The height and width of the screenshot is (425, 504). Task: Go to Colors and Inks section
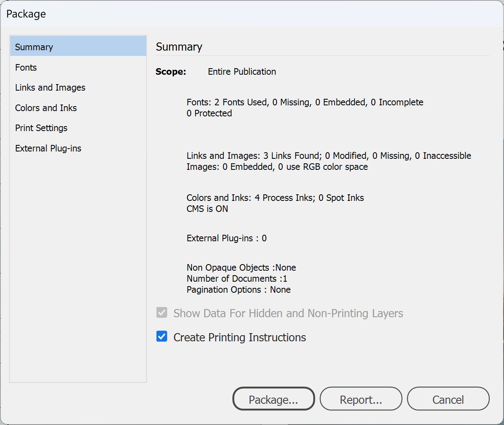[x=78, y=108]
